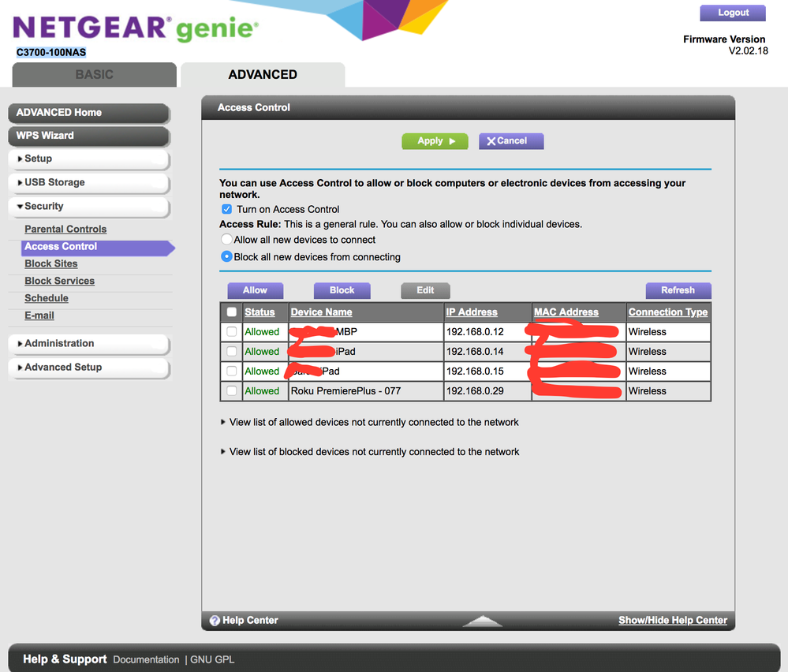
Task: Enable the Turn on Access Control checkbox
Action: click(x=226, y=209)
